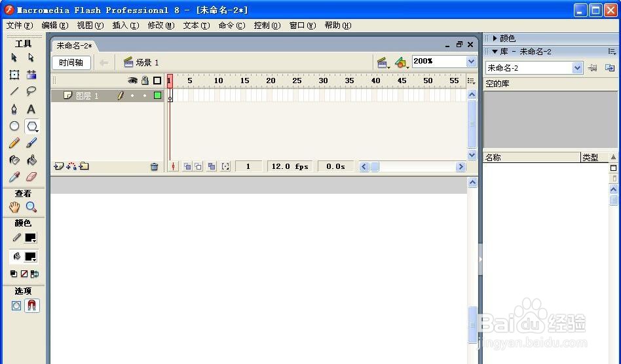Select the Selection arrow tool
This screenshot has height=364, width=621.
point(14,58)
